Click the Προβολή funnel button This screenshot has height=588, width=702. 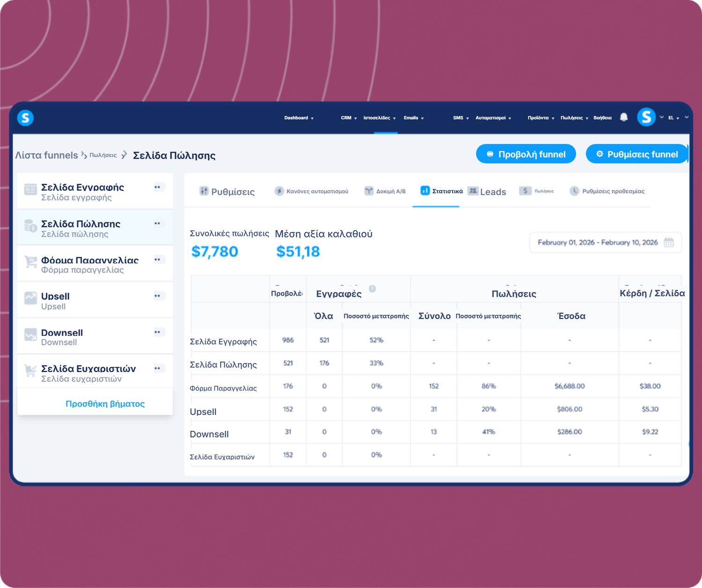click(x=526, y=154)
